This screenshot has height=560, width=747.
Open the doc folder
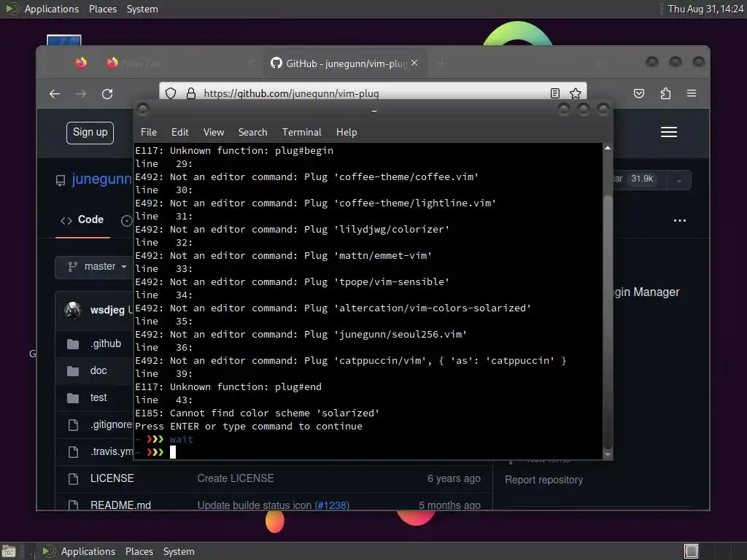[x=98, y=370]
